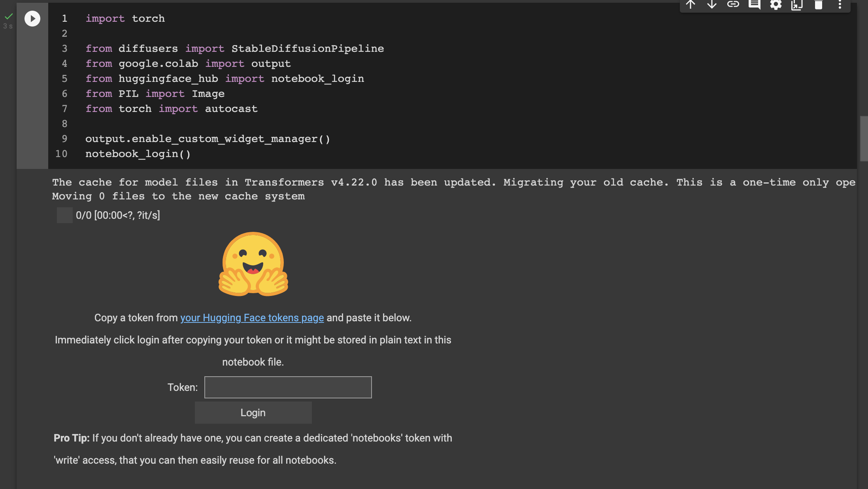Click the 0/0 progress bar
The image size is (868, 489).
65,215
